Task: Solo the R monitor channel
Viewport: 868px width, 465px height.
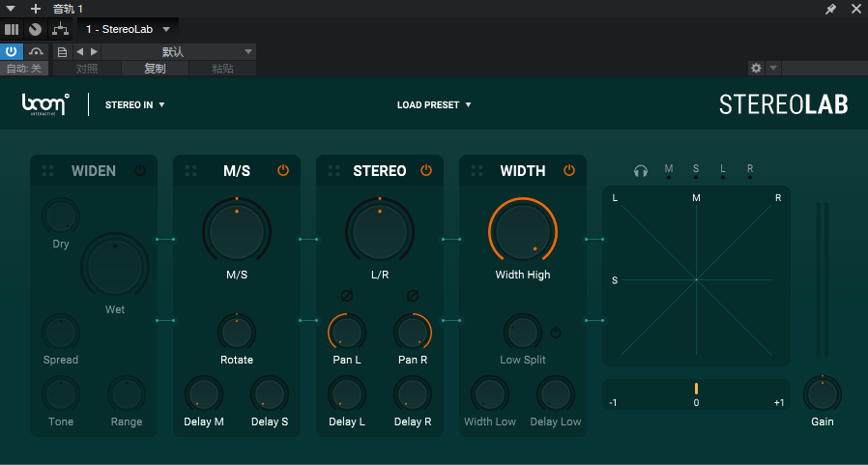Action: point(750,172)
